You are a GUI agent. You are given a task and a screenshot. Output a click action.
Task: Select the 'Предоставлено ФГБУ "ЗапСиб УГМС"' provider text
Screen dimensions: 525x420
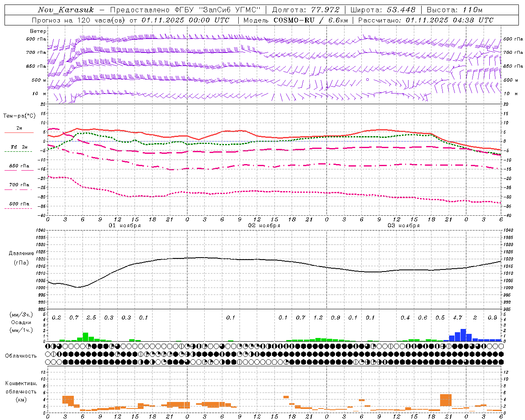[186, 10]
